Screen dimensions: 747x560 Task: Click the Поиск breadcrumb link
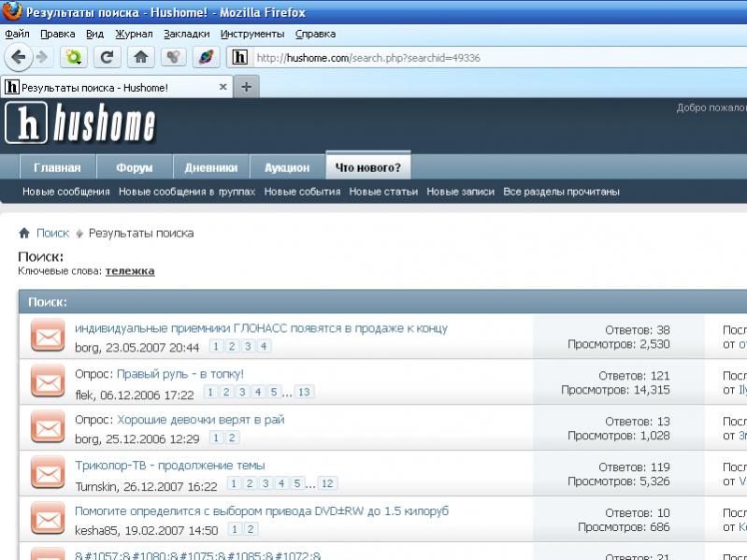tap(53, 233)
